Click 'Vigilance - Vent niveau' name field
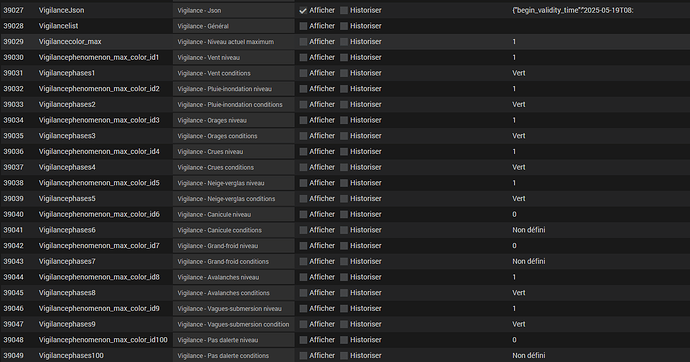Screen dimensions: 690x362 234,58
